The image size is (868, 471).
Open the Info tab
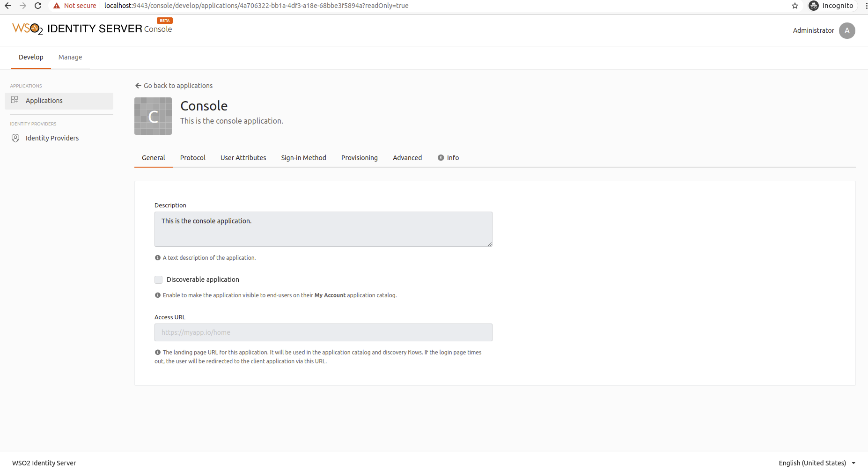click(448, 158)
